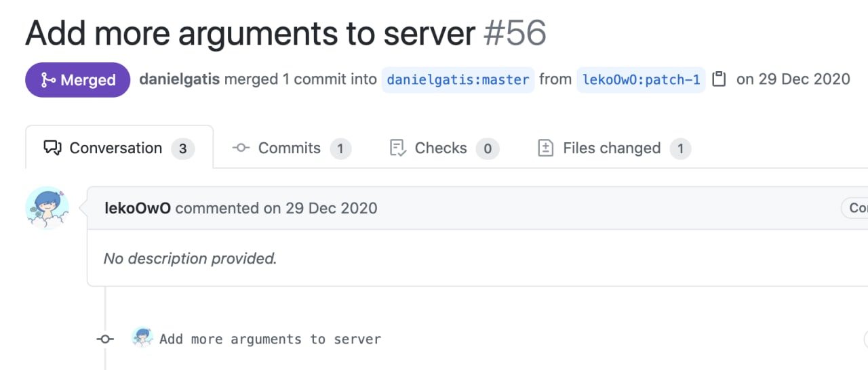Open the Checks tab
868x370 pixels.
coord(444,148)
